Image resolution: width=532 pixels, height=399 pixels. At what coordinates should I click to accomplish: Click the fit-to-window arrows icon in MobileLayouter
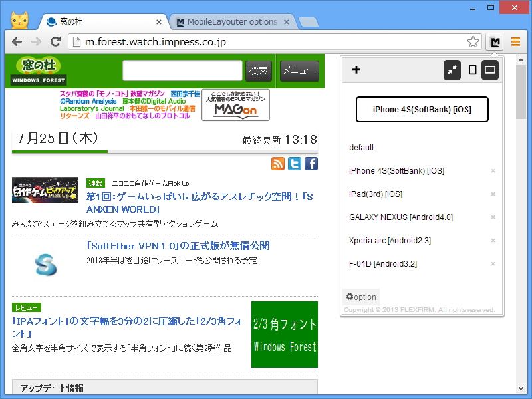point(452,70)
